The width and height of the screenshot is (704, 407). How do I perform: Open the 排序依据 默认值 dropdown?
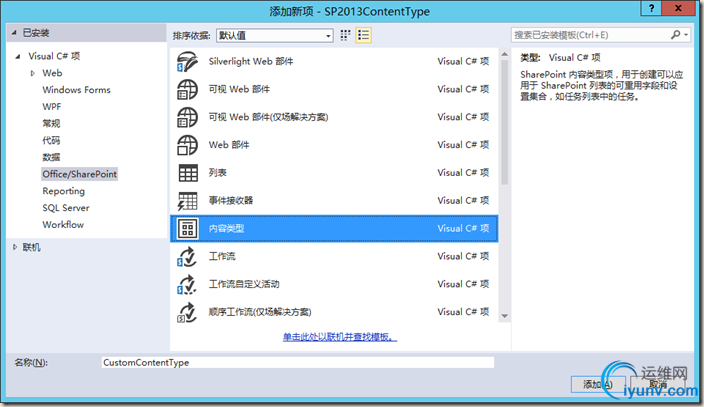(275, 35)
